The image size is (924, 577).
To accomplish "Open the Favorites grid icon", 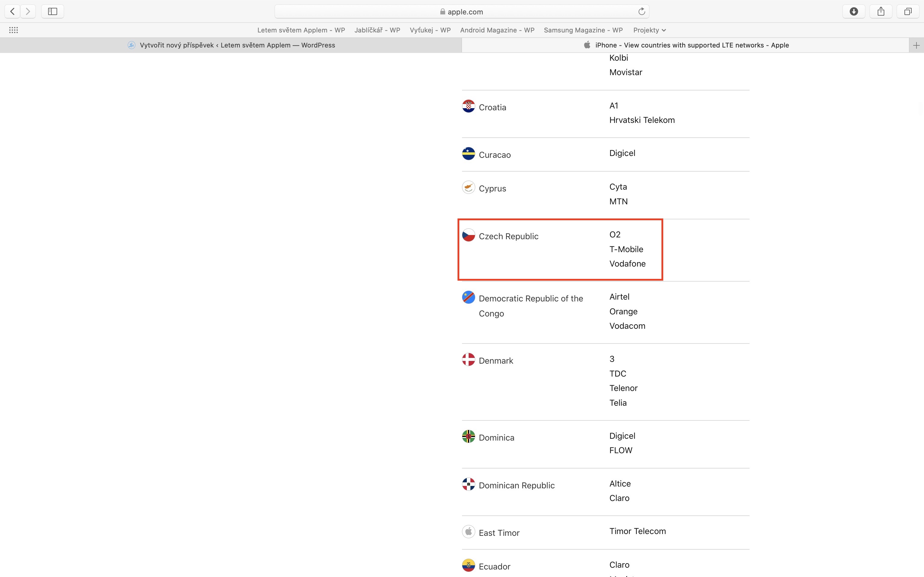I will pyautogui.click(x=13, y=30).
